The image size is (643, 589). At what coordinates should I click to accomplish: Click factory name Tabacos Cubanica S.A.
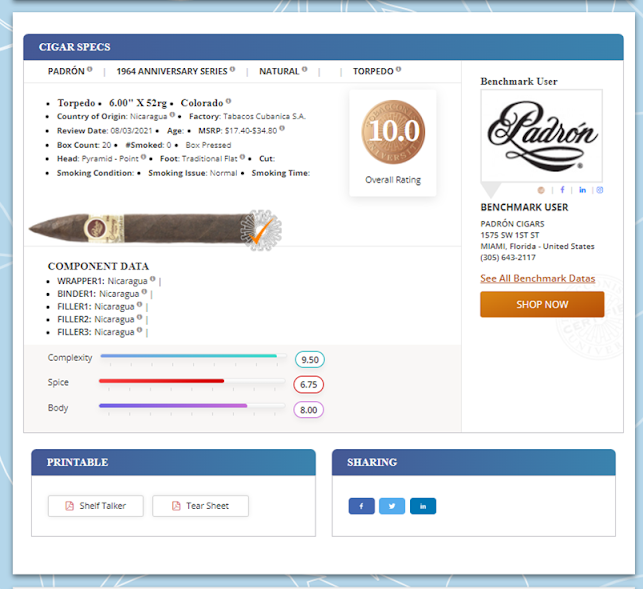264,116
